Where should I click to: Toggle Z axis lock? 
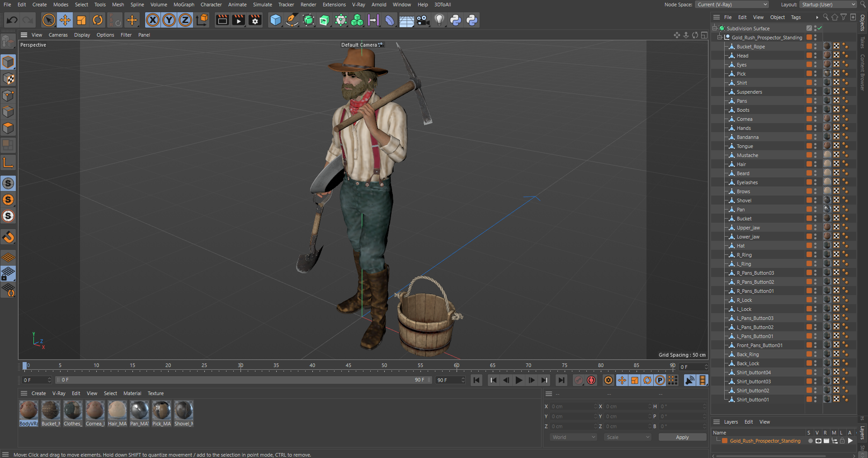click(185, 20)
